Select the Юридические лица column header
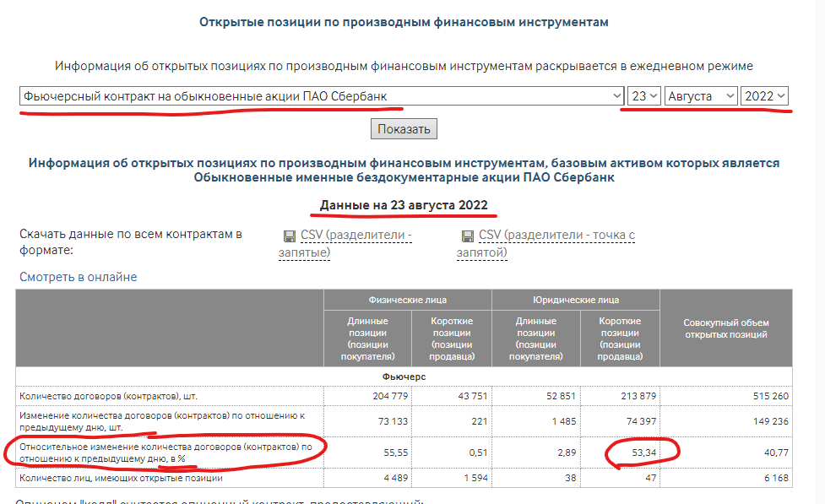825x504 pixels. click(576, 300)
